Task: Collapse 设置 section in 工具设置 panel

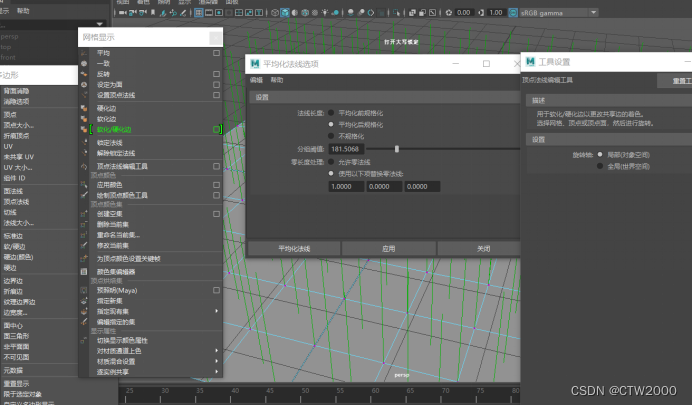Action: pyautogui.click(x=609, y=140)
